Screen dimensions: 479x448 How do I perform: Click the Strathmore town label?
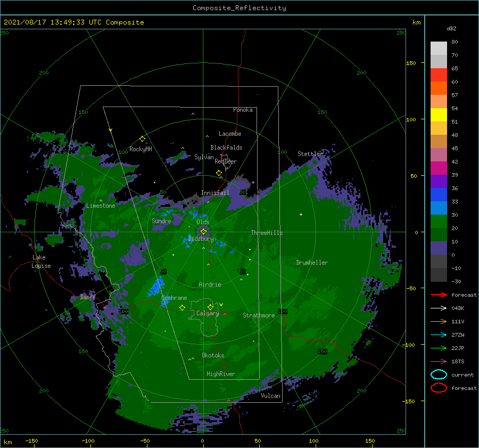click(259, 315)
